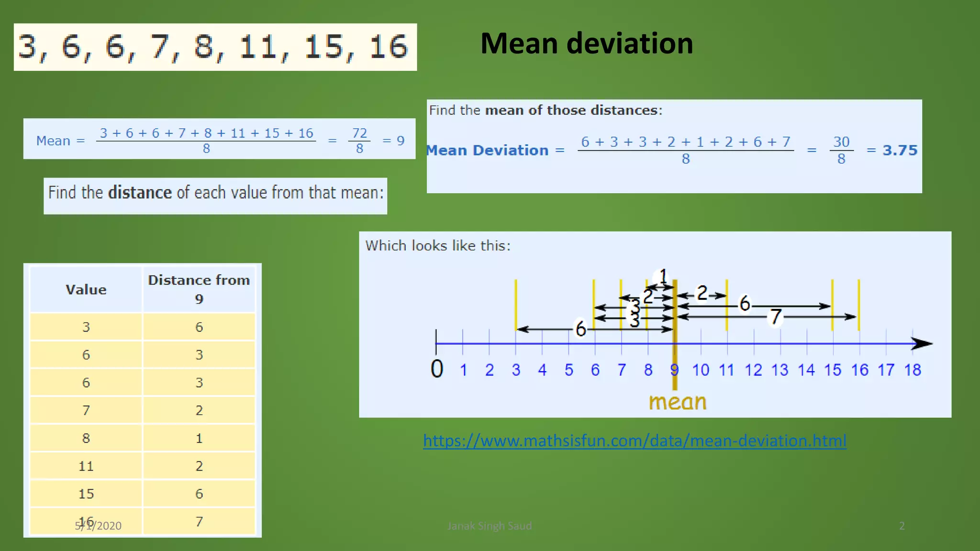Click the 'Mean deviation' slide title
The height and width of the screenshot is (551, 980).
click(586, 44)
